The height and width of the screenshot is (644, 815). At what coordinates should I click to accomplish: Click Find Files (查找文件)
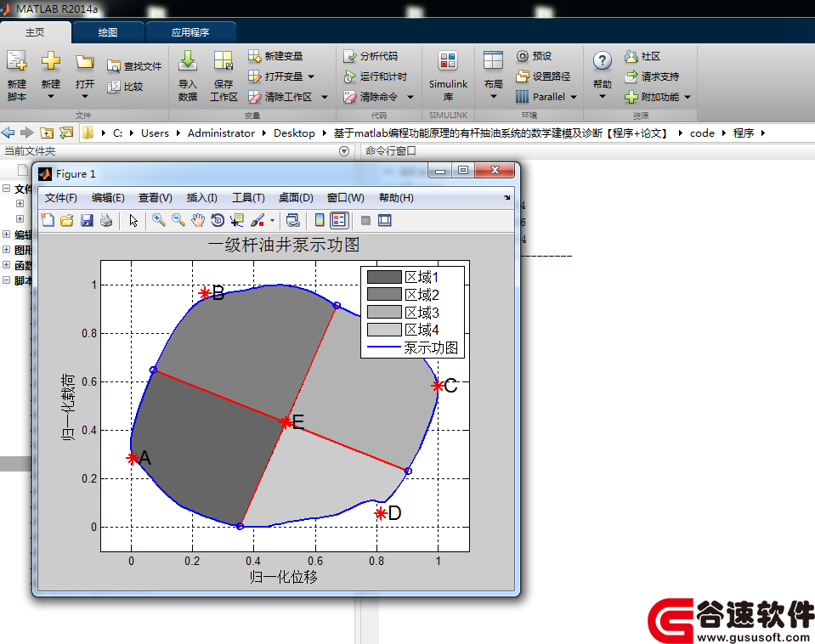click(134, 66)
